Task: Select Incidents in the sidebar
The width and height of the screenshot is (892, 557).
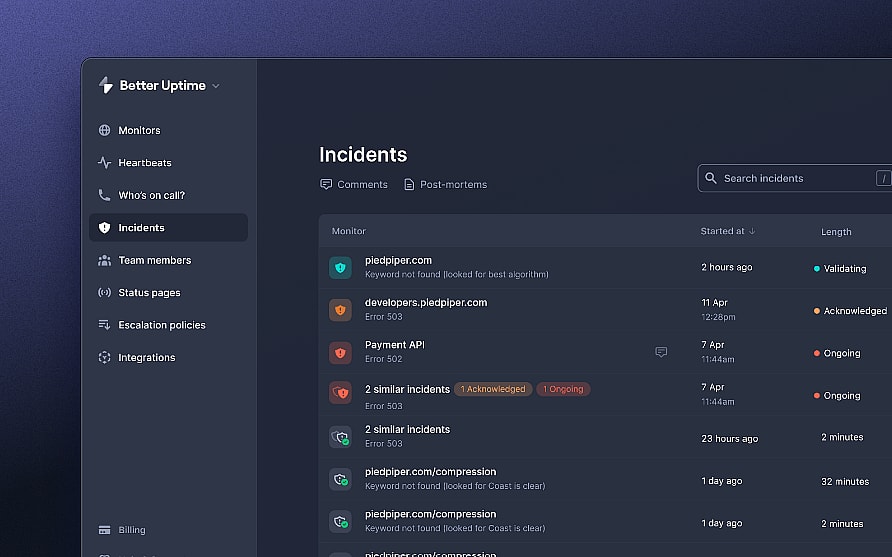Action: (168, 228)
